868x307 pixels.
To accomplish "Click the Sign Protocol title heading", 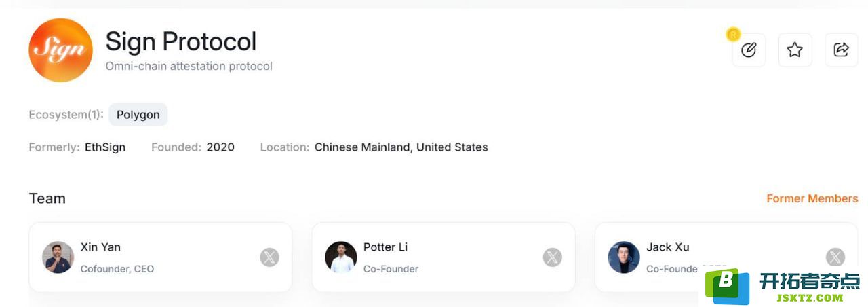I will 181,41.
